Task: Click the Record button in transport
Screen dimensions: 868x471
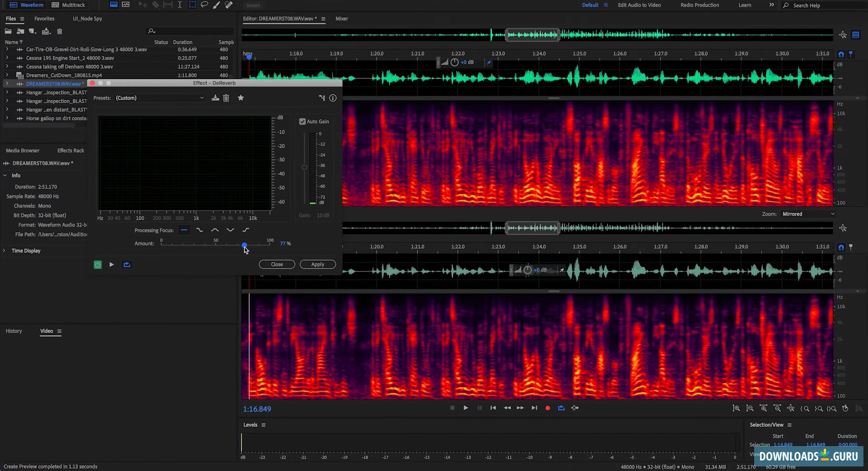Action: click(547, 408)
